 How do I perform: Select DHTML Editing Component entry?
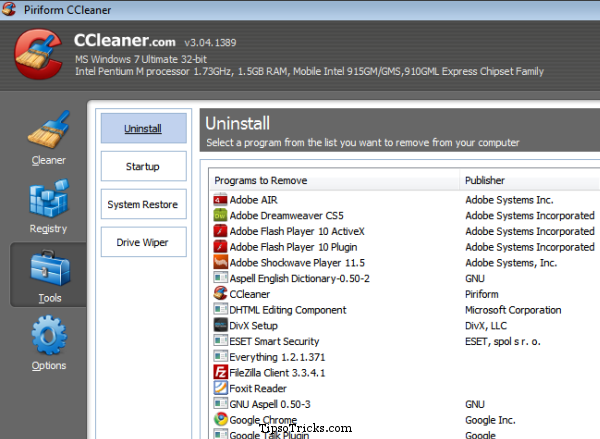pyautogui.click(x=288, y=310)
